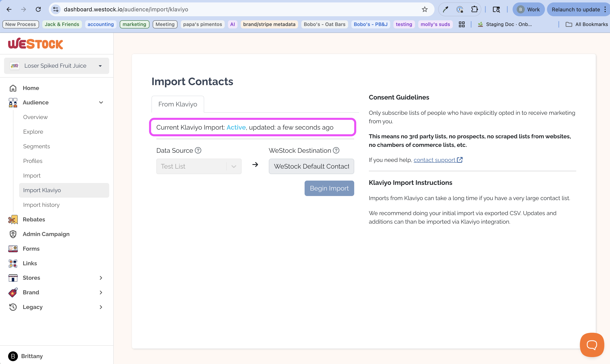Open All Bookmarks folder
The width and height of the screenshot is (610, 364).
587,24
